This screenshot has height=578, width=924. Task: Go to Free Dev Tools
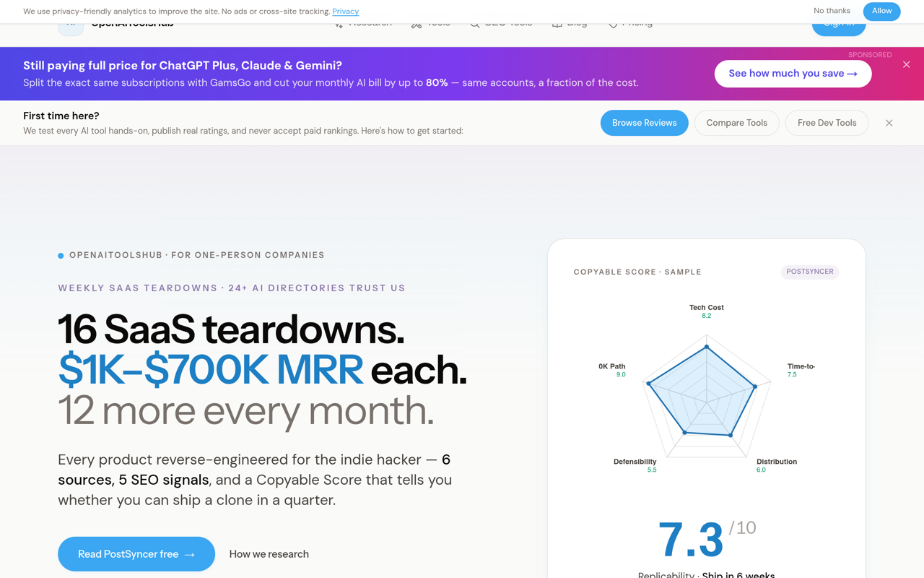(x=827, y=123)
